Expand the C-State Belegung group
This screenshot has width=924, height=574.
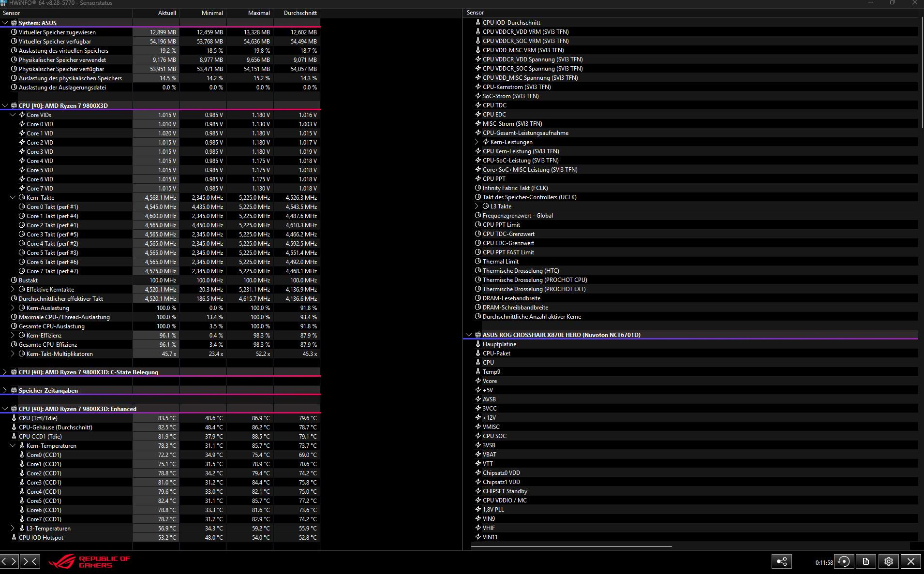click(5, 372)
